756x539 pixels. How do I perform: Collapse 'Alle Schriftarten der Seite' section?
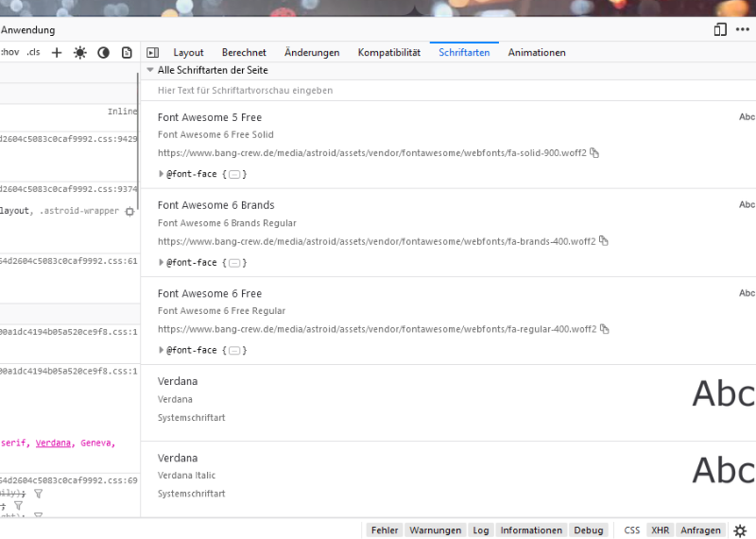[150, 70]
